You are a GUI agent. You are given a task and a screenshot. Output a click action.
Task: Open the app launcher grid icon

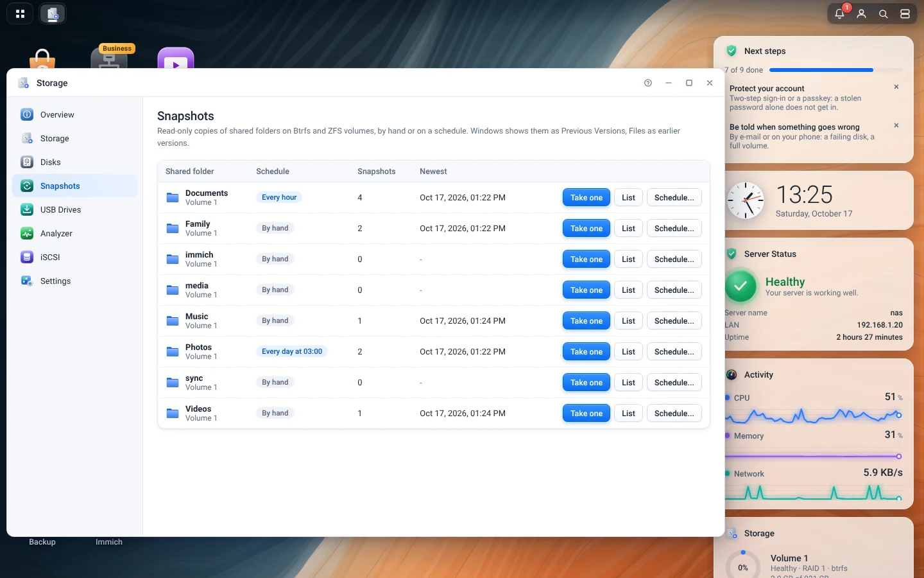point(20,13)
